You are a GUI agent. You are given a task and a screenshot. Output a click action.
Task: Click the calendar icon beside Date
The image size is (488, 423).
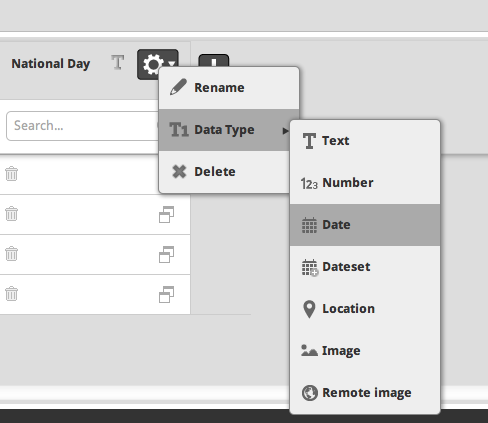pos(309,225)
